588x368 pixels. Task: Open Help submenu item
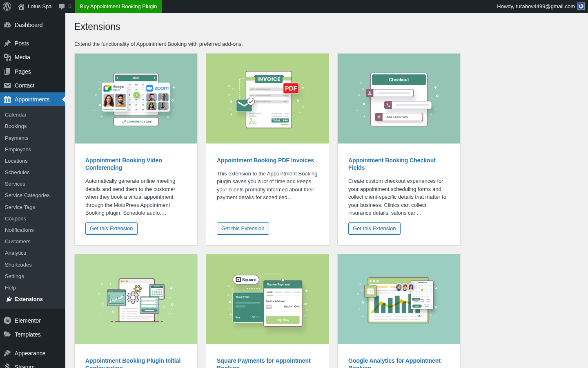tap(10, 288)
